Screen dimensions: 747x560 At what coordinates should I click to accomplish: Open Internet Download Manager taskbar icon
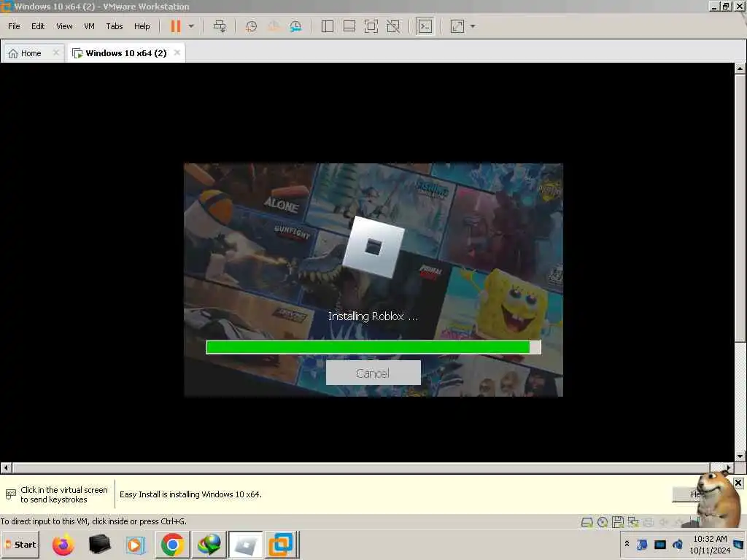pos(209,544)
